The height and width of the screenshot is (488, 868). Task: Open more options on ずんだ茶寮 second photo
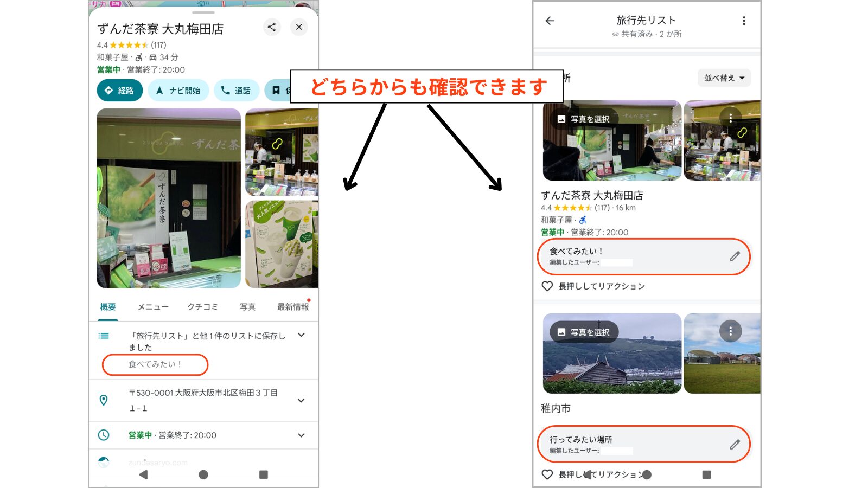(x=731, y=118)
